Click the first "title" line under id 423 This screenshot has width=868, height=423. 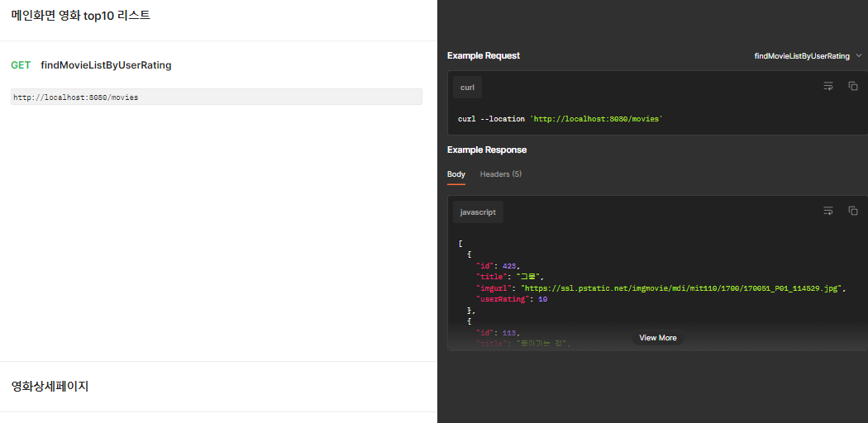coord(510,277)
